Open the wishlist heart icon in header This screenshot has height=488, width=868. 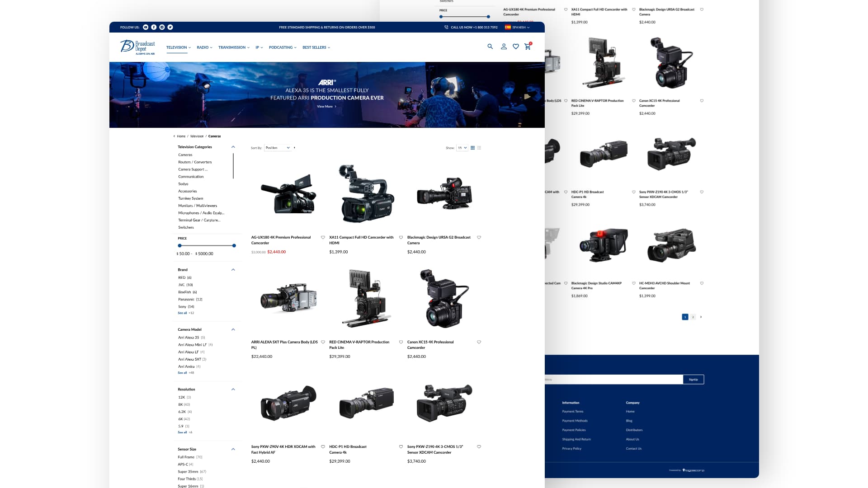[x=516, y=47]
